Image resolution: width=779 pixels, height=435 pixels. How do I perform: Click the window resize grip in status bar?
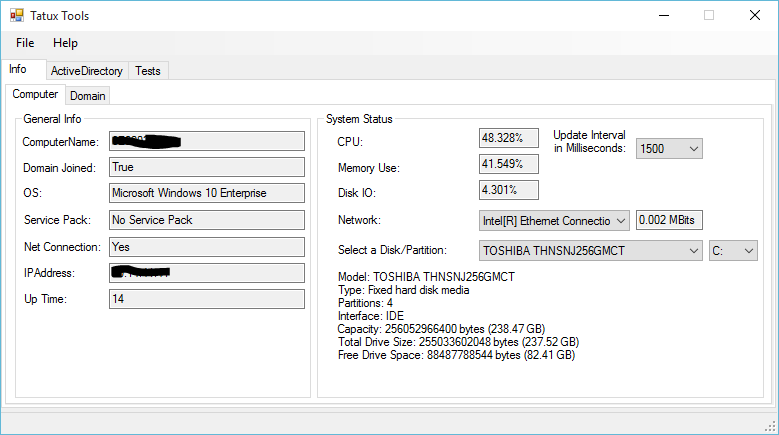(x=771, y=426)
